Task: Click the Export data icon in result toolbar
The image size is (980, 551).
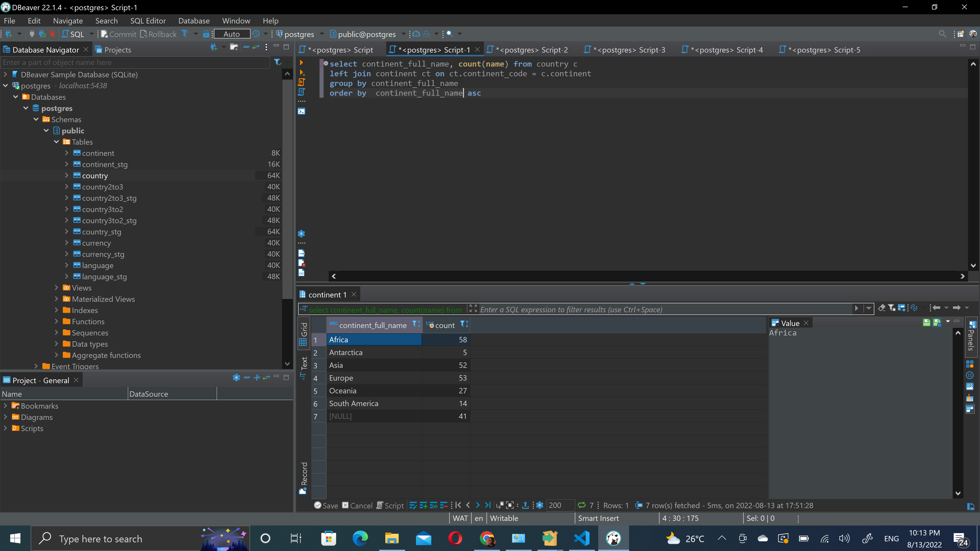Action: tap(525, 505)
